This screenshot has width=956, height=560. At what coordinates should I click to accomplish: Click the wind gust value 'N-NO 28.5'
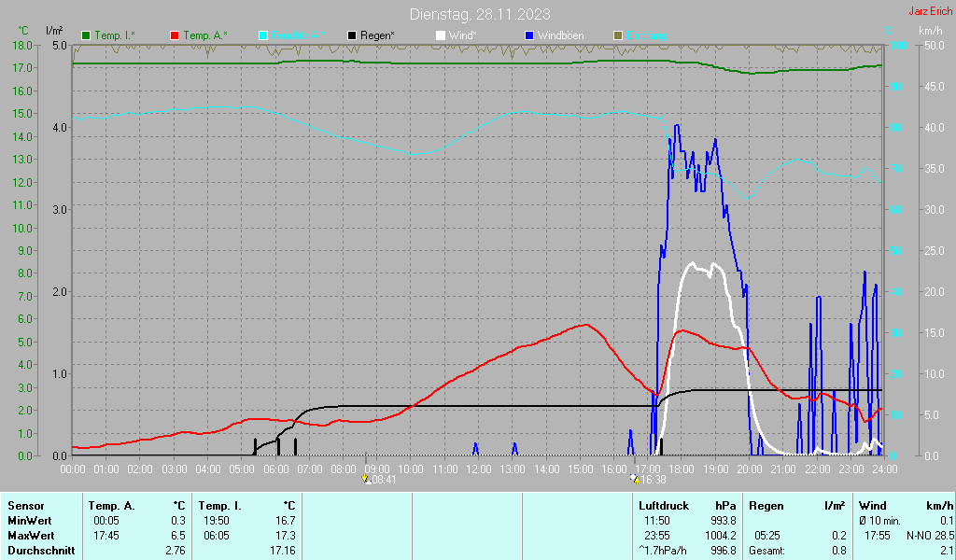[x=930, y=536]
